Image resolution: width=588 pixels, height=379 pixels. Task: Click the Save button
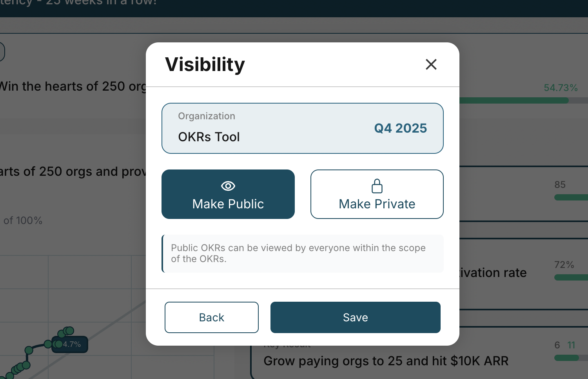355,317
